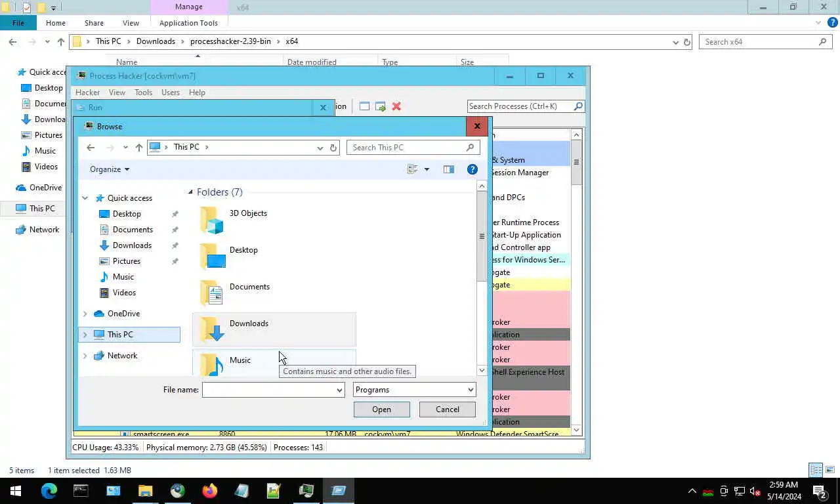The image size is (840, 504).
Task: Click the Cancel button in Browse dialog
Action: coord(448,409)
